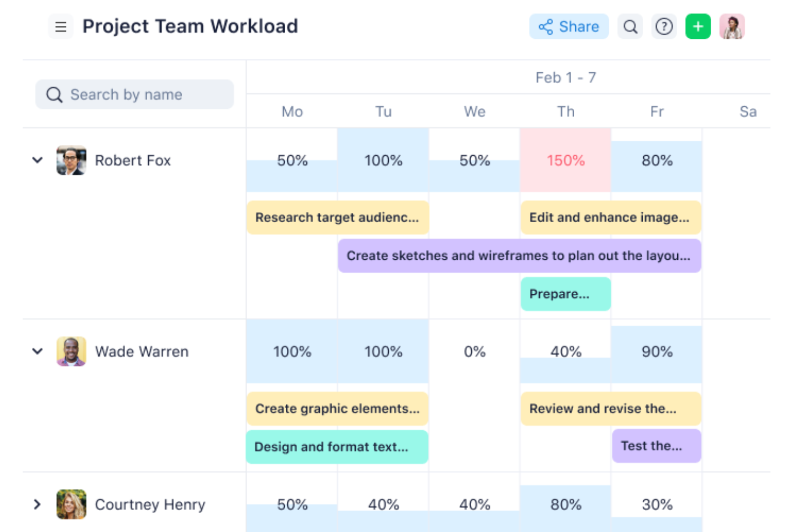Select the 150% overload cell for Robert Fox
798x532 pixels.
coord(566,160)
